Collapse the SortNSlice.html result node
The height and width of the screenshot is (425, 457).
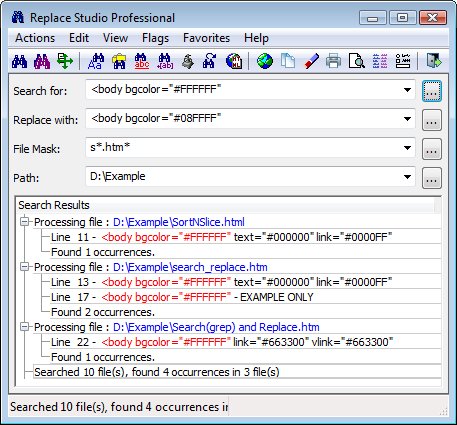[24, 222]
